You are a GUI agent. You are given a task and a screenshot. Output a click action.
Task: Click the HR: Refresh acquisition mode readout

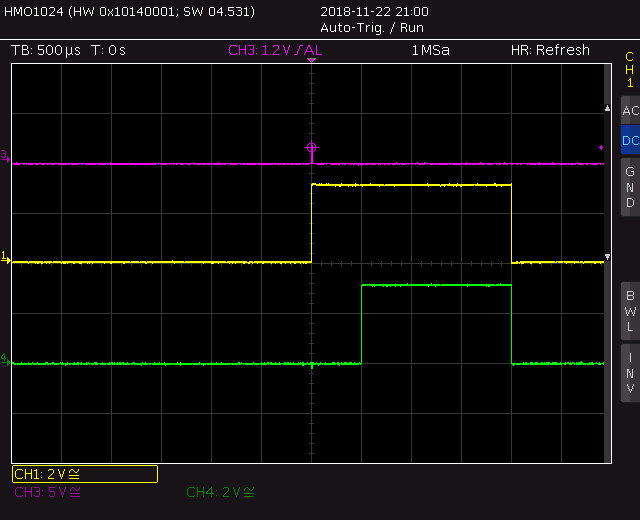[550, 50]
